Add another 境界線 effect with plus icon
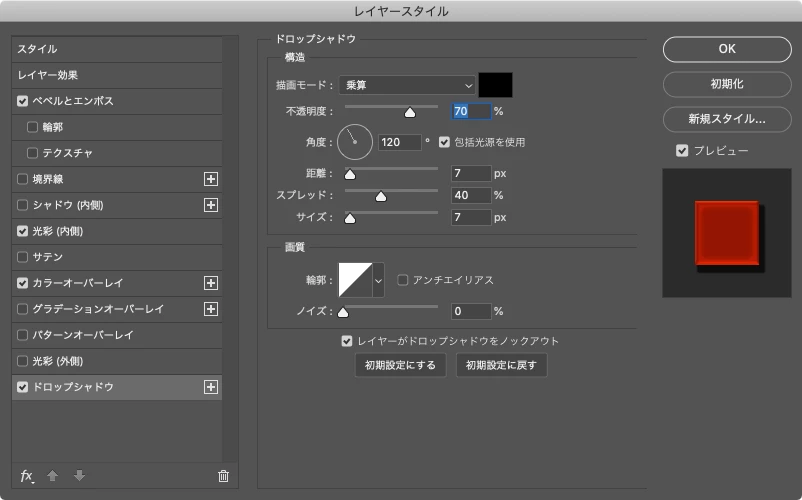The height and width of the screenshot is (500, 802). (x=211, y=179)
